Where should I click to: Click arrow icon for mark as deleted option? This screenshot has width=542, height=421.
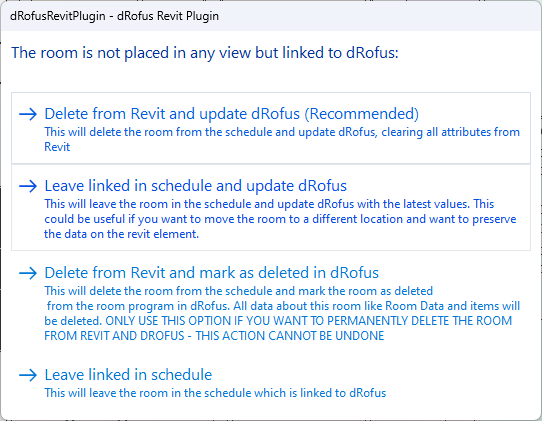pyautogui.click(x=28, y=273)
